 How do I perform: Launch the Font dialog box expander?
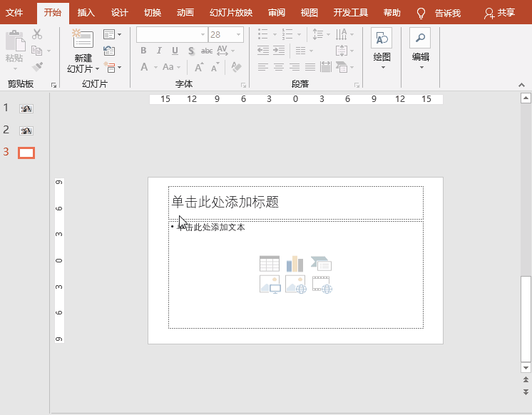[x=243, y=86]
